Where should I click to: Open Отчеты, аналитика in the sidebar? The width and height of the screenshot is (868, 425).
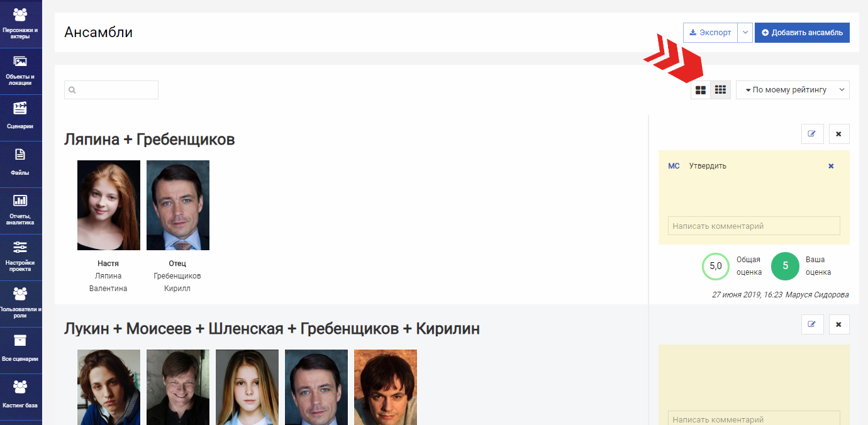point(21,211)
